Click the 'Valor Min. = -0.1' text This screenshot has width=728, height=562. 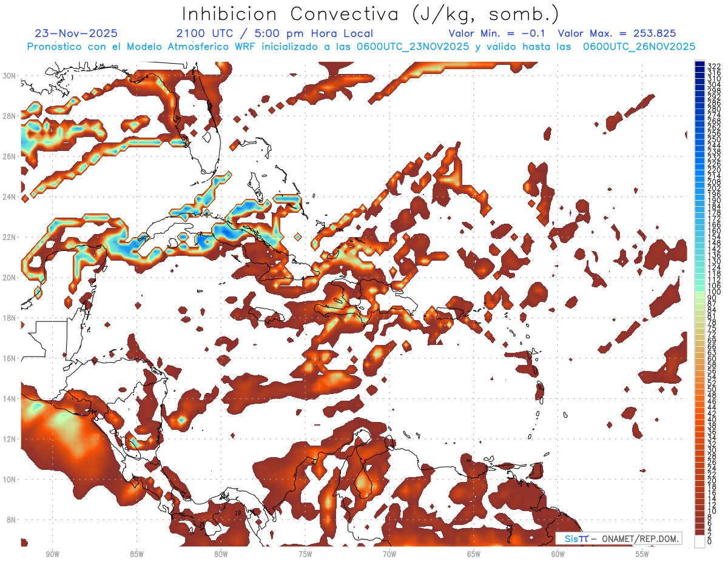(x=496, y=33)
